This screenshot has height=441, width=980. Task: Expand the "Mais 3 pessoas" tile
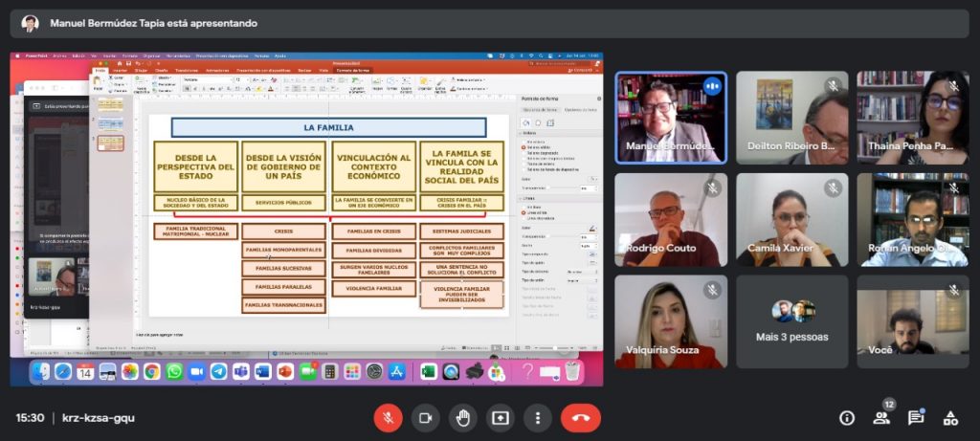pyautogui.click(x=791, y=321)
